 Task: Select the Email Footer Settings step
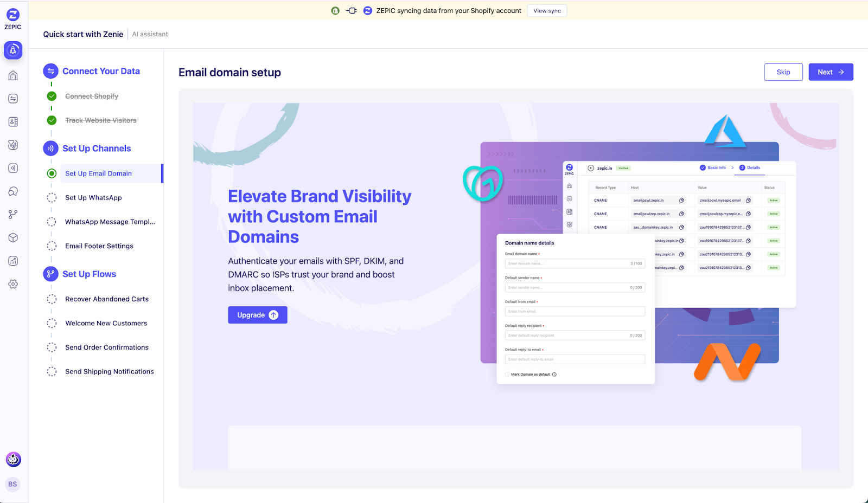coord(99,246)
